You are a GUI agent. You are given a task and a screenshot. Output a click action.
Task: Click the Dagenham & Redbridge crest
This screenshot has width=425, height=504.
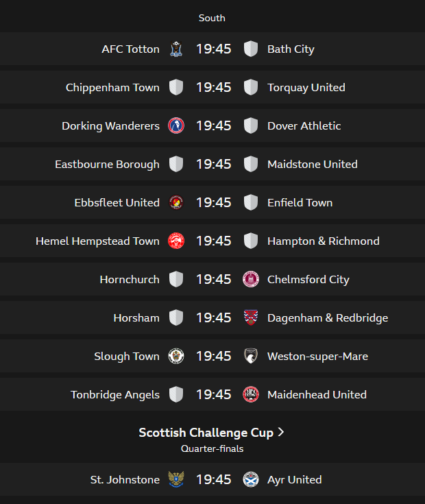coord(251,317)
